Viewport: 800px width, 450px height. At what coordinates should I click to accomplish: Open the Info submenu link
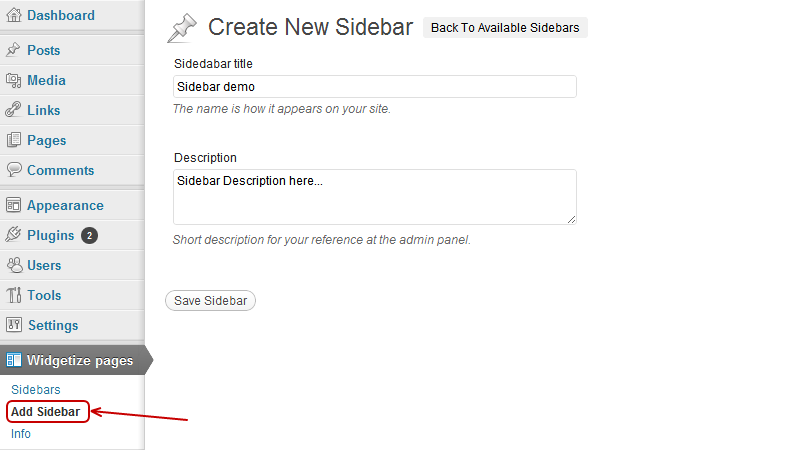(x=21, y=434)
